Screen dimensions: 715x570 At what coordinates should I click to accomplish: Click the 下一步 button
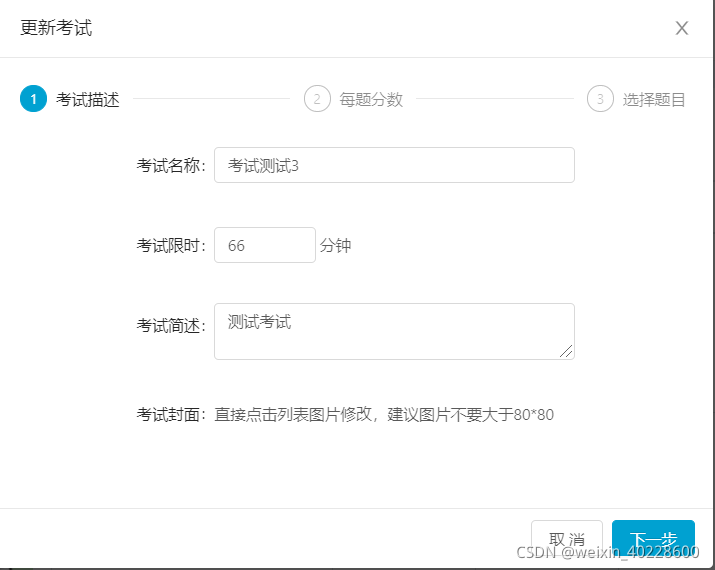coord(653,539)
